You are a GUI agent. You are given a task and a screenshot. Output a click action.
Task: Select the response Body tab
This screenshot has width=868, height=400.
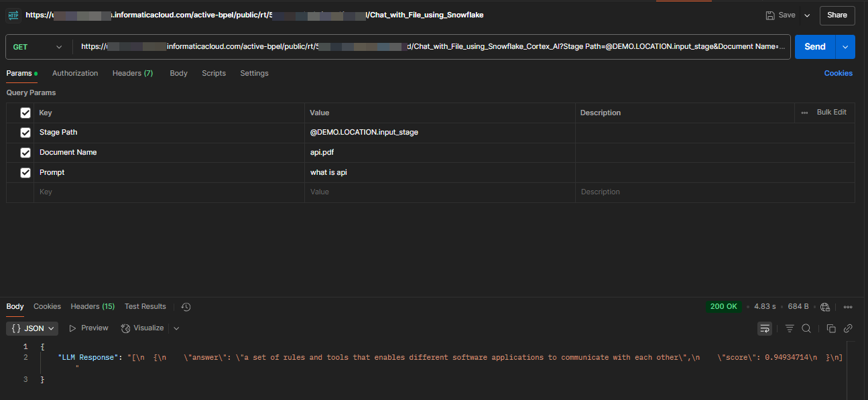coord(15,306)
